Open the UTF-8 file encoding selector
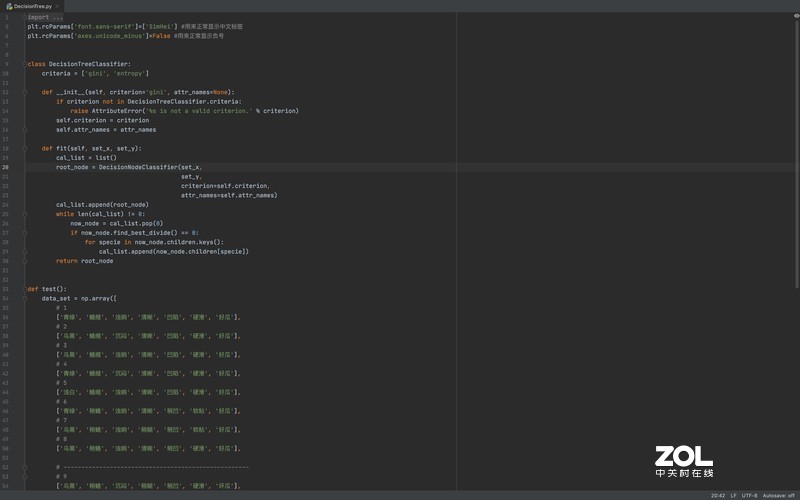The width and height of the screenshot is (800, 500). (750, 495)
